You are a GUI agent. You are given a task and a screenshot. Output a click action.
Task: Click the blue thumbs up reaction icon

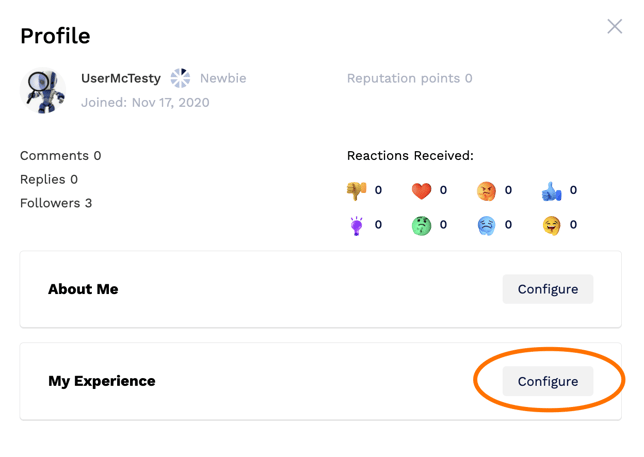click(551, 191)
